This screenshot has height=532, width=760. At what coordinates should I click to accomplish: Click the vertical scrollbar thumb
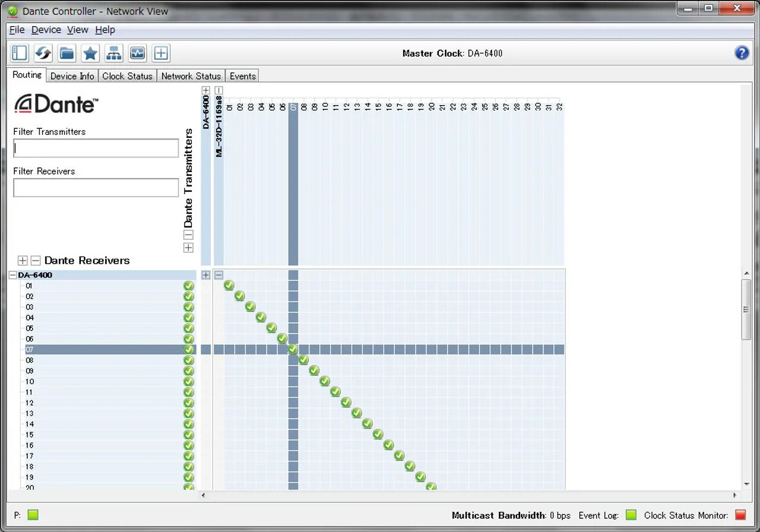(x=746, y=309)
